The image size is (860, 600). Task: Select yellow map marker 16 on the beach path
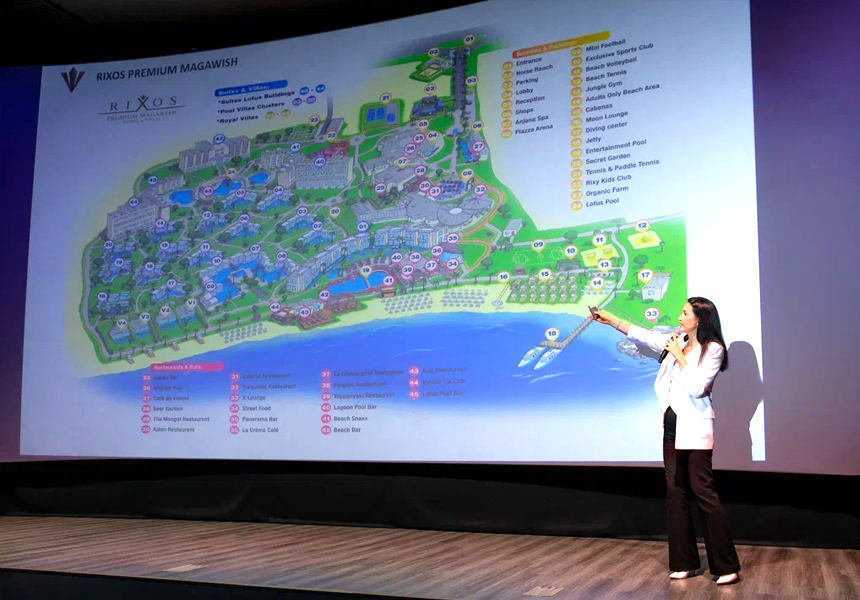point(503,277)
